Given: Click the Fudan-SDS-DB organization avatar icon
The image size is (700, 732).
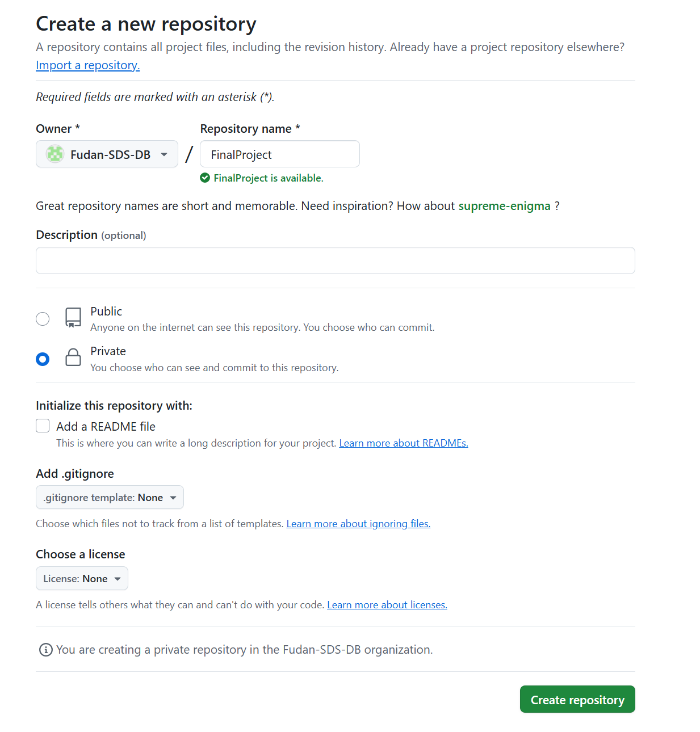Looking at the screenshot, I should click(55, 154).
